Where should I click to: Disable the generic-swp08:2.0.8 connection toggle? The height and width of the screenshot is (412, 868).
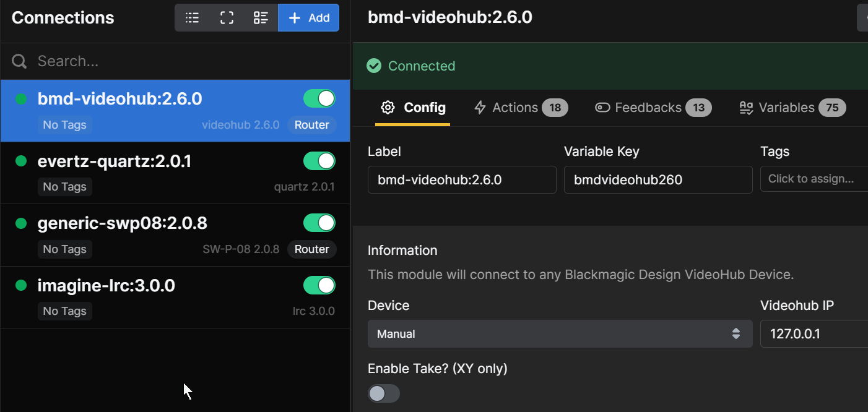coord(319,223)
